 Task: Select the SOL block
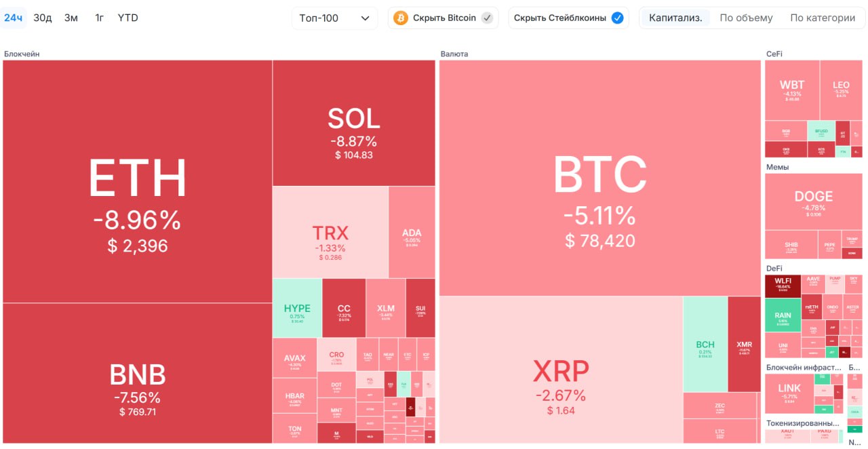click(353, 123)
